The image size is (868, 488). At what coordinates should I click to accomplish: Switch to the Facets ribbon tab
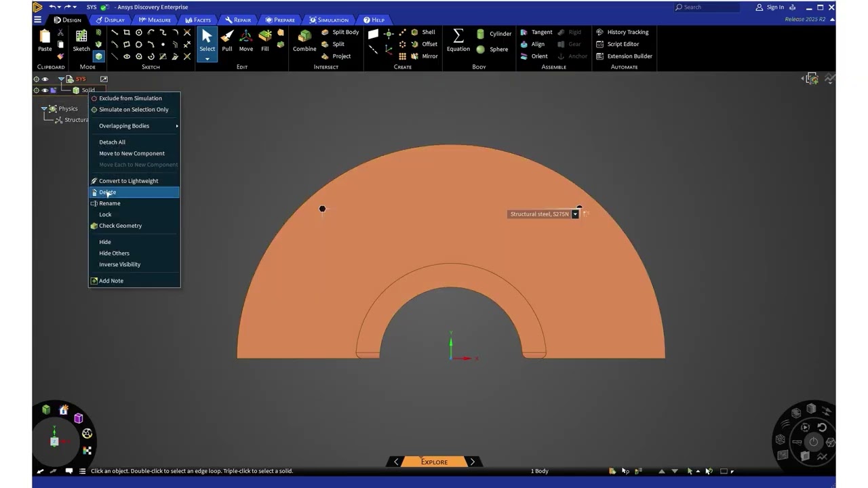(x=198, y=20)
